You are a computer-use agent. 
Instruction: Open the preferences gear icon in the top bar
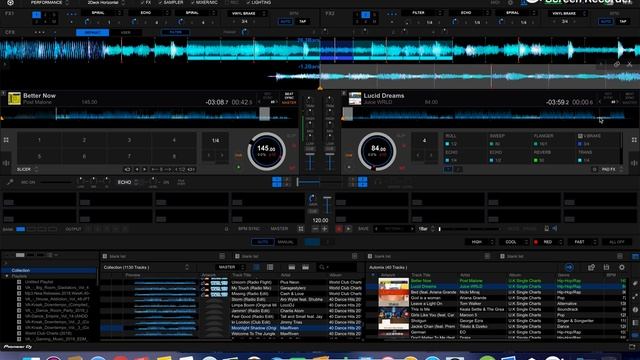click(x=510, y=2)
